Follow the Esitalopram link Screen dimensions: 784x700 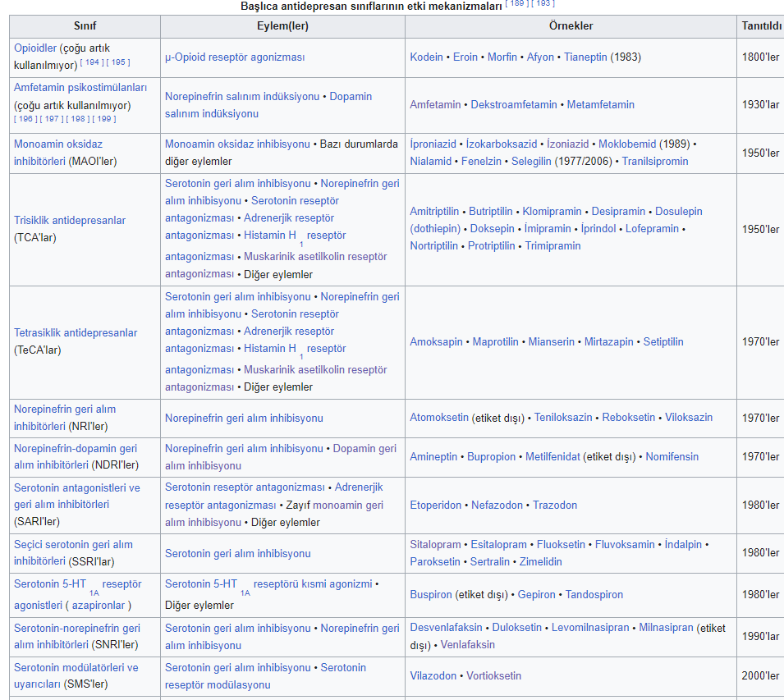(499, 545)
